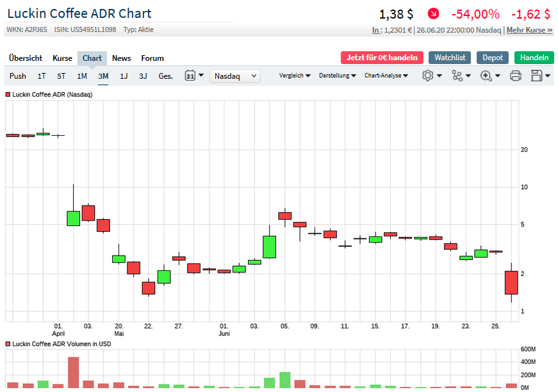Image resolution: width=558 pixels, height=392 pixels.
Task: Click the 'In' currency link
Action: [x=377, y=30]
